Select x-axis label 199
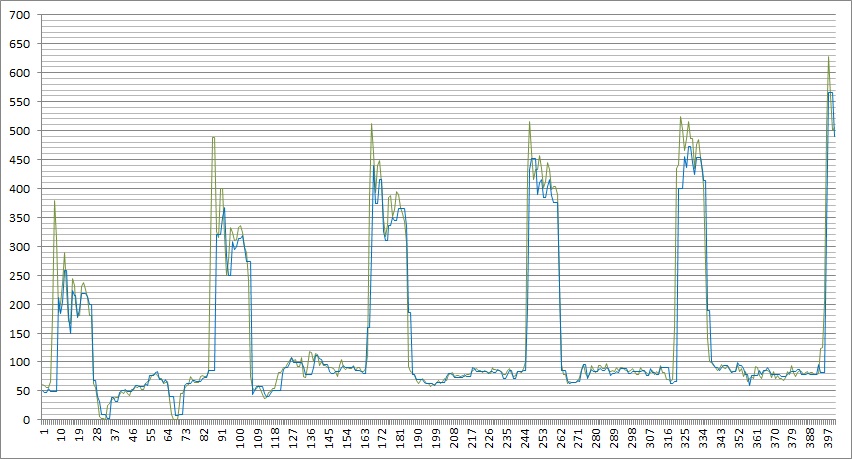 (x=436, y=438)
